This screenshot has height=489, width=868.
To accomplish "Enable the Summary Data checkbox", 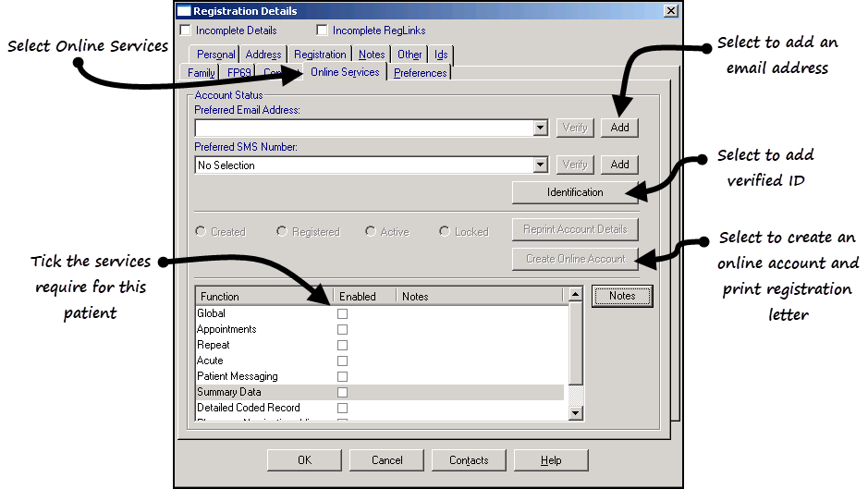I will click(343, 392).
